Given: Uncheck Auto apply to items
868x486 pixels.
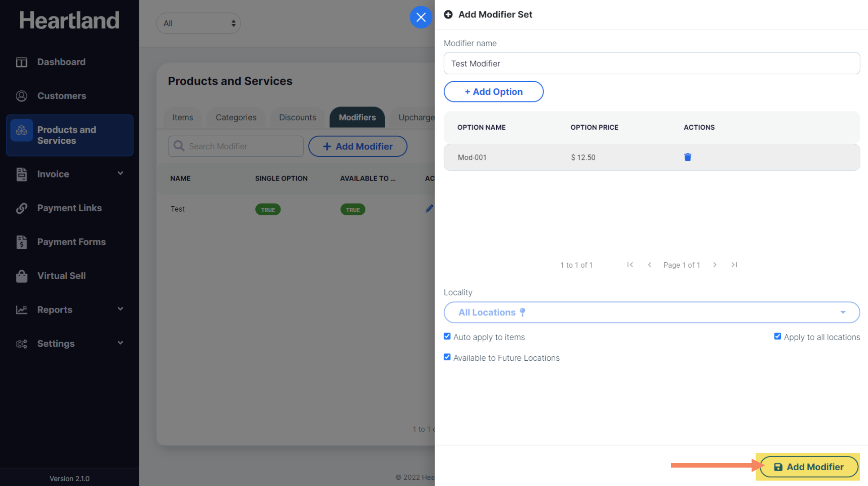Looking at the screenshot, I should [447, 336].
